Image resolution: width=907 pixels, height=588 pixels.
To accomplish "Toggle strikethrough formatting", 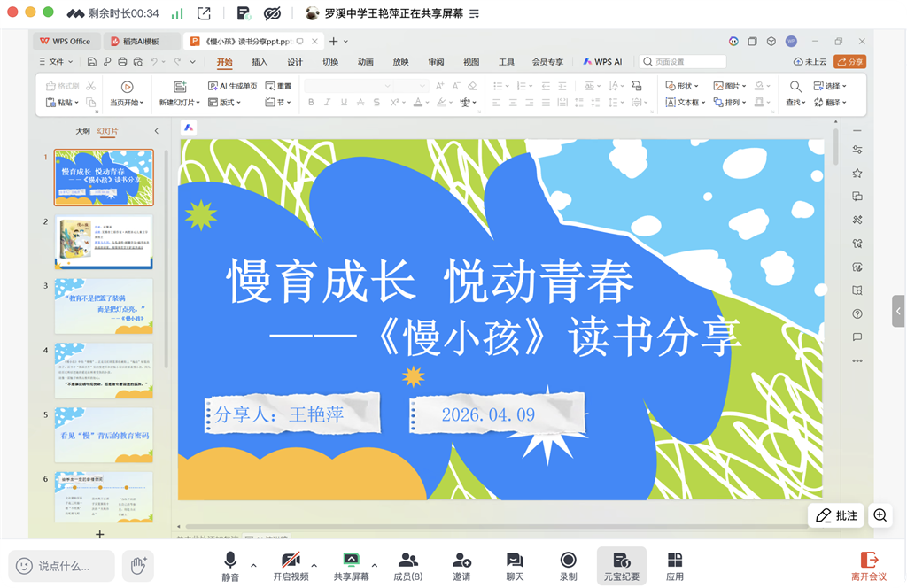I will click(360, 103).
